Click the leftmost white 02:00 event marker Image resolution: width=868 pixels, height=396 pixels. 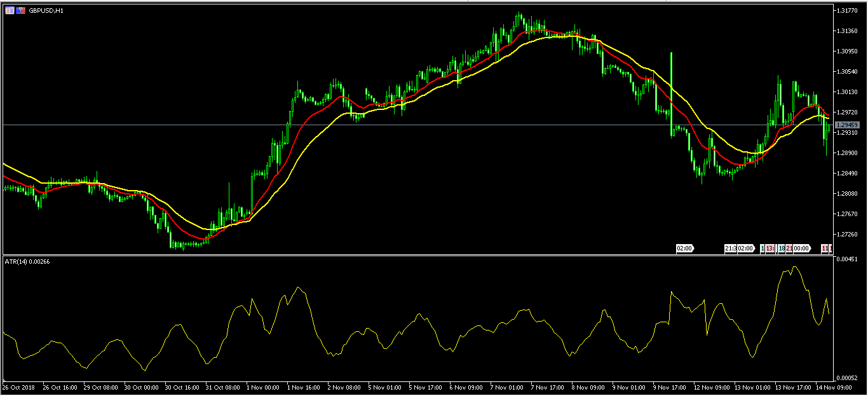[684, 249]
